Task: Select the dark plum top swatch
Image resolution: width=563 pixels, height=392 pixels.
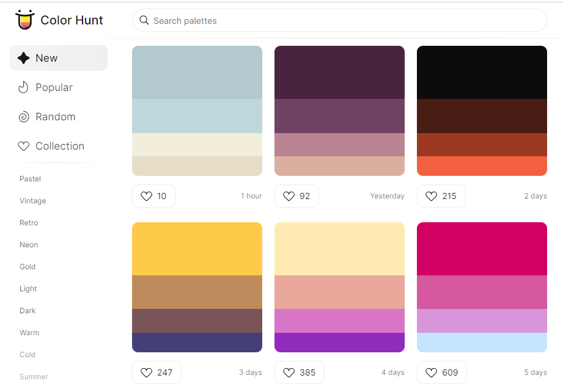Action: [339, 73]
